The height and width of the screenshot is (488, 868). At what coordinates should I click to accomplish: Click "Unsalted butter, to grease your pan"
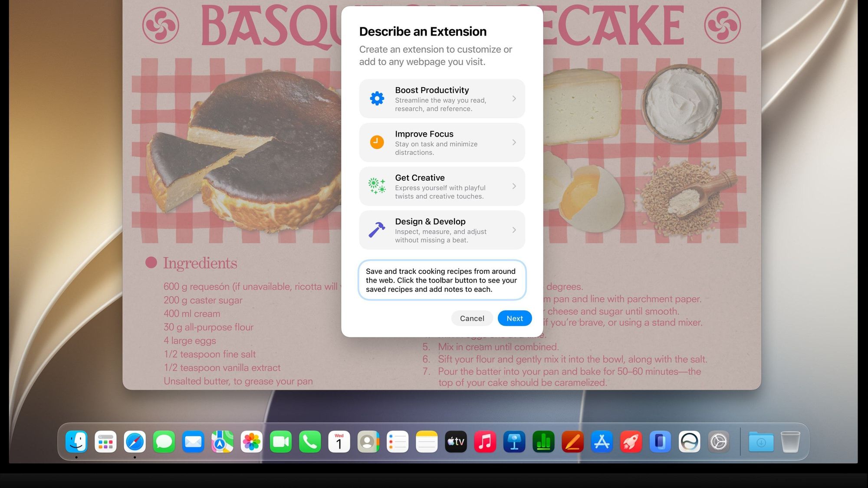click(238, 381)
